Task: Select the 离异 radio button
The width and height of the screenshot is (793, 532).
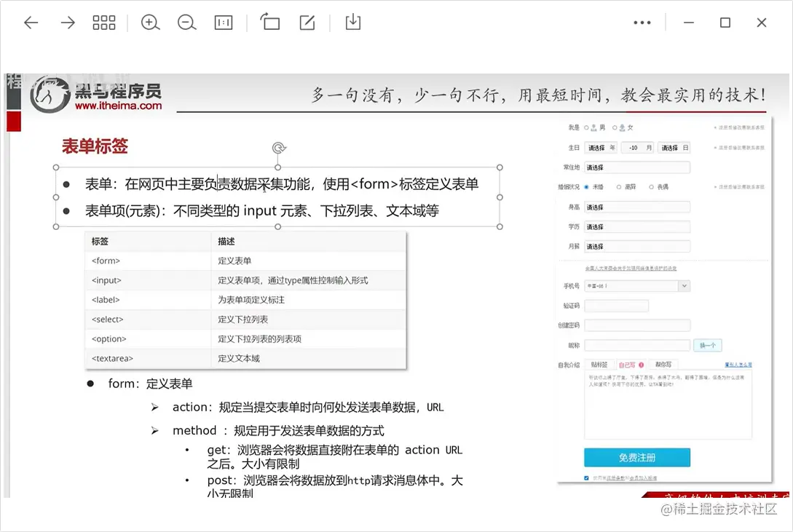Action: pyautogui.click(x=618, y=187)
